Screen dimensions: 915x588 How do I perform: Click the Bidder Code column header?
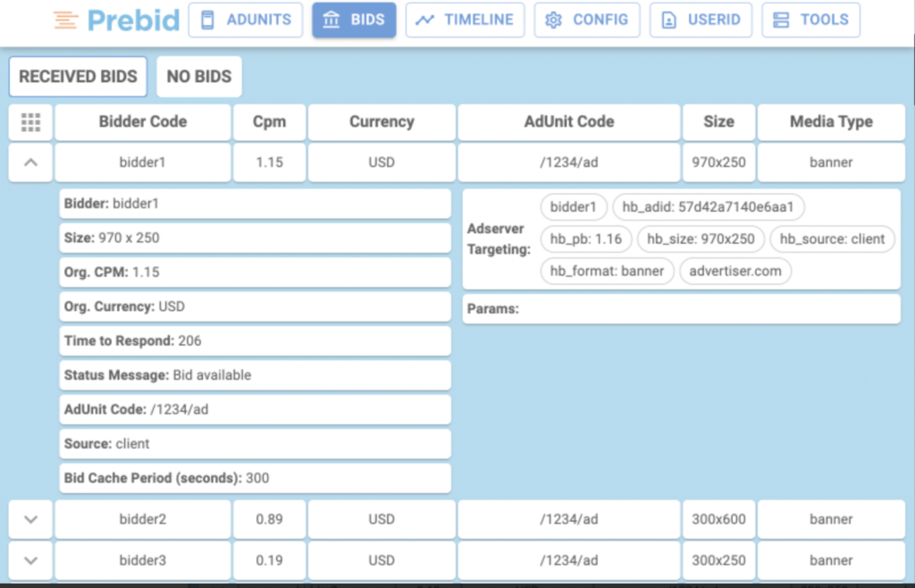coord(143,122)
